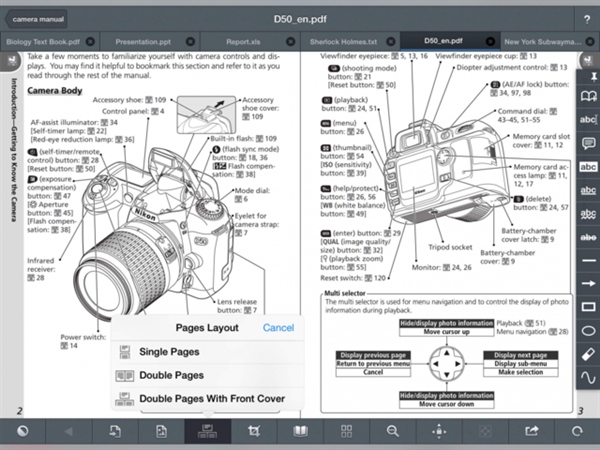Open the page thumbnails grid view
This screenshot has height=450, width=600.
tap(346, 431)
